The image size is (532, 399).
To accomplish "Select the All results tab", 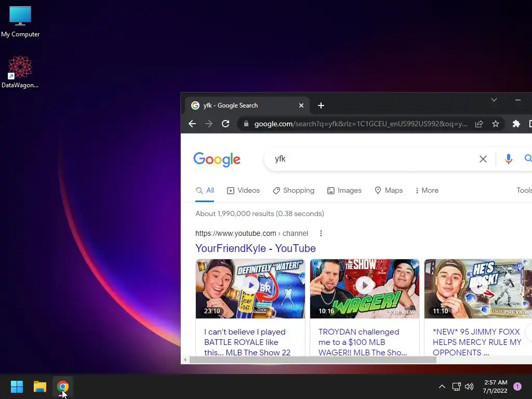I will [205, 190].
